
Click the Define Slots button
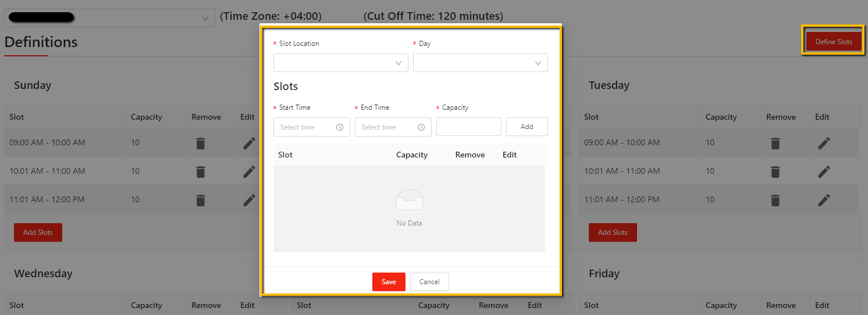click(833, 42)
